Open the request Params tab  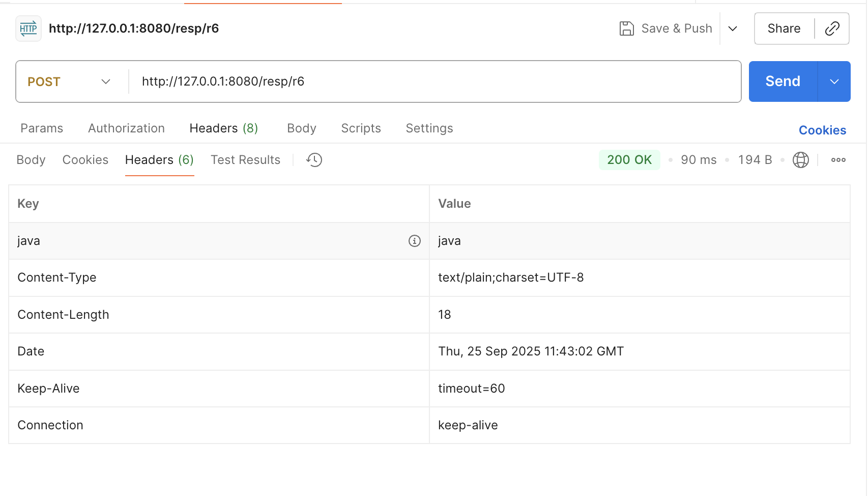coord(42,128)
